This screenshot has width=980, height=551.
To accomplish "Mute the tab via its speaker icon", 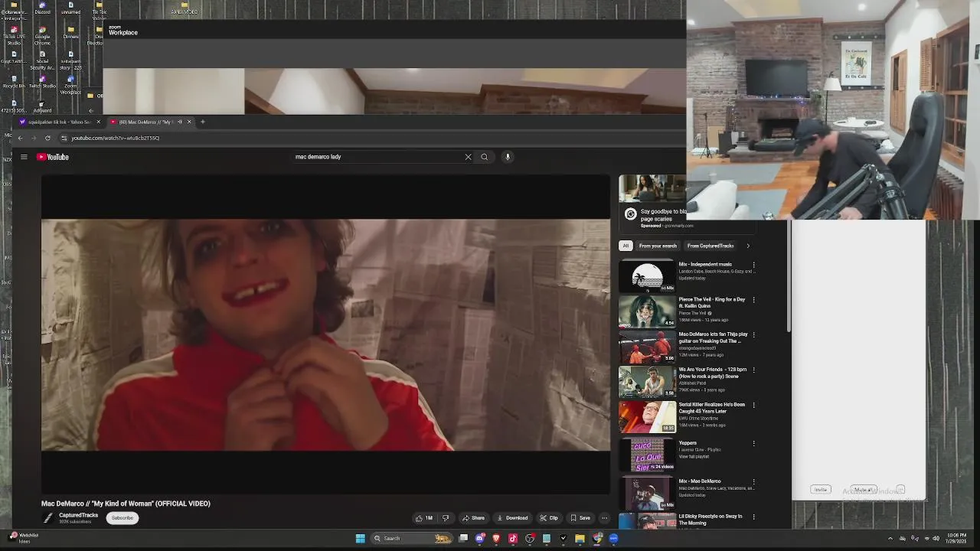I will tap(180, 122).
